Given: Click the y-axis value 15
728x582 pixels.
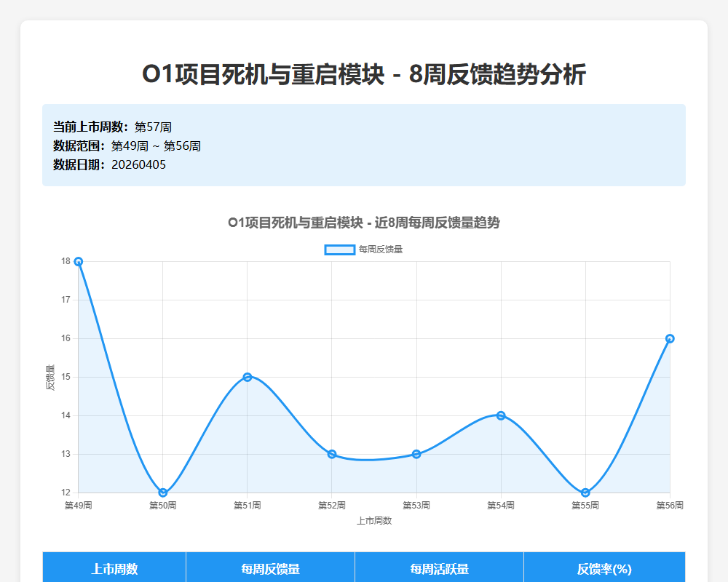Looking at the screenshot, I should tap(66, 377).
